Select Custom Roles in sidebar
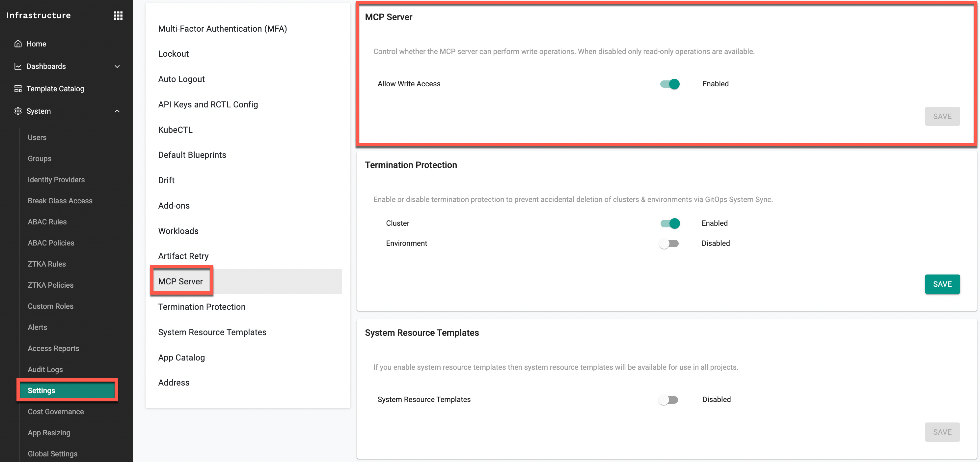Screen dimensions: 980x462 51,306
